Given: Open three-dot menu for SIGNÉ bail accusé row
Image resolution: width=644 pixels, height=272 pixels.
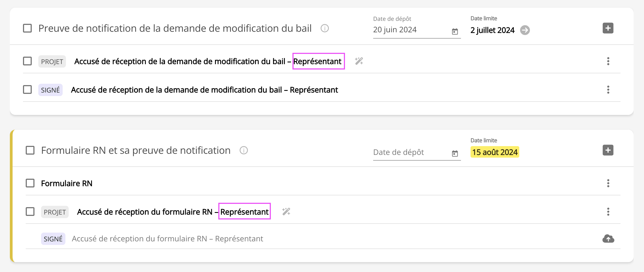Looking at the screenshot, I should tap(608, 89).
